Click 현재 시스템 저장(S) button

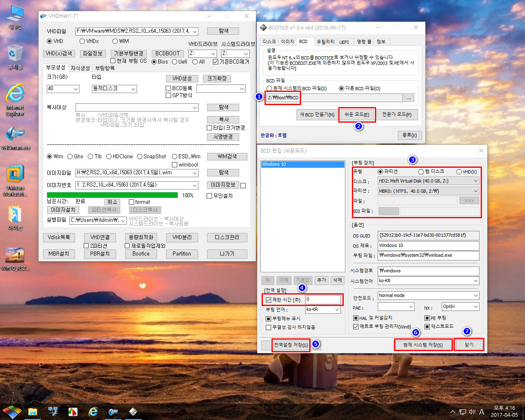(x=423, y=345)
